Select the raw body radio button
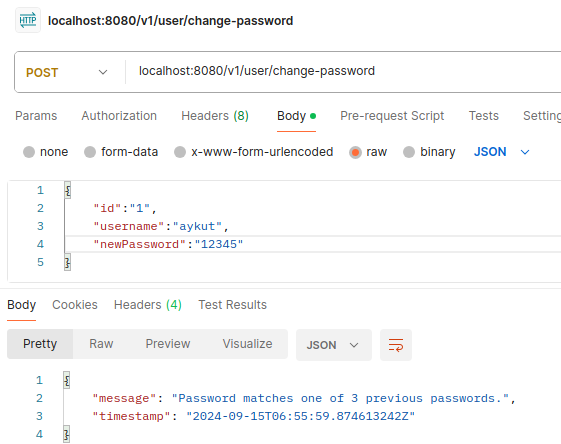This screenshot has width=561, height=444. click(355, 152)
